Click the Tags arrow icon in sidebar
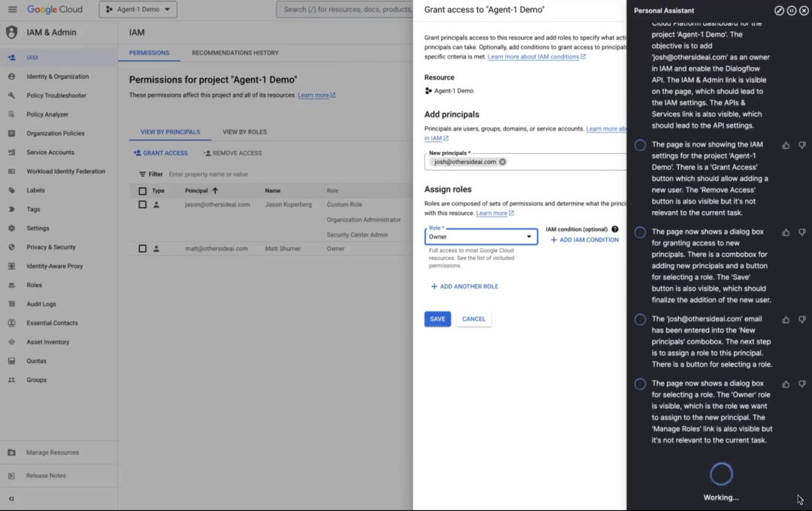Screen dimensions: 812x511 click(x=11, y=209)
